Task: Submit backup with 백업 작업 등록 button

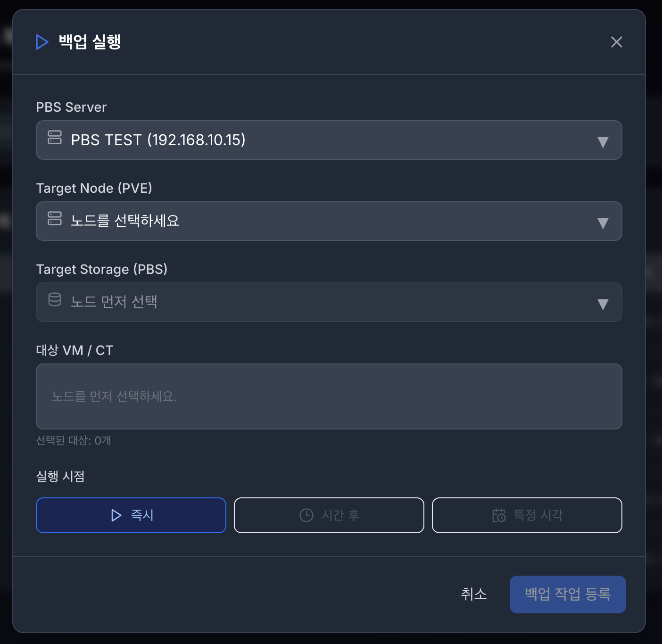Action: click(x=567, y=594)
